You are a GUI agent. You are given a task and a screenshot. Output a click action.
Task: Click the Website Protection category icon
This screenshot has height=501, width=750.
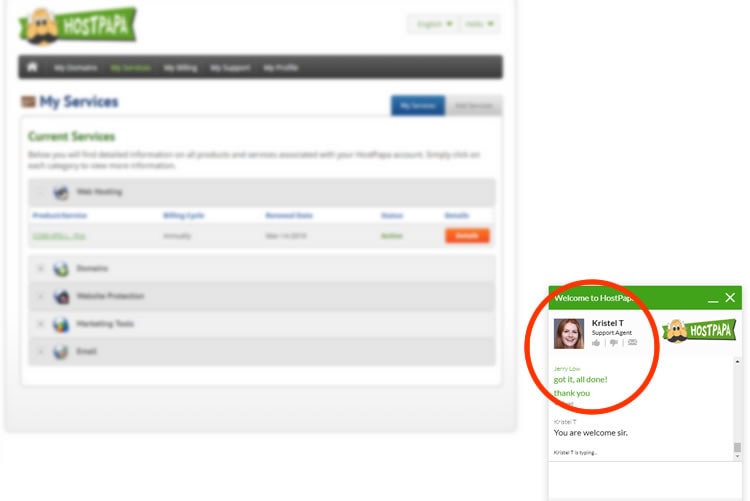(61, 297)
